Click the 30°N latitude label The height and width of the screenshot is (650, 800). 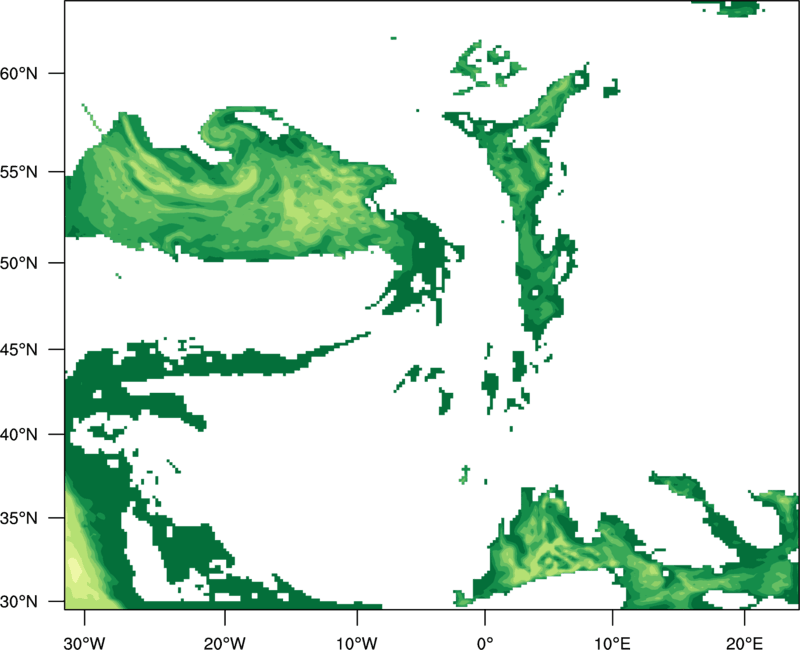click(x=19, y=602)
